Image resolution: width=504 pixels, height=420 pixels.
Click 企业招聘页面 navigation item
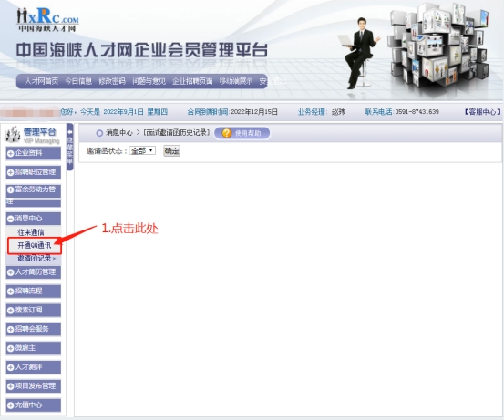coord(192,81)
